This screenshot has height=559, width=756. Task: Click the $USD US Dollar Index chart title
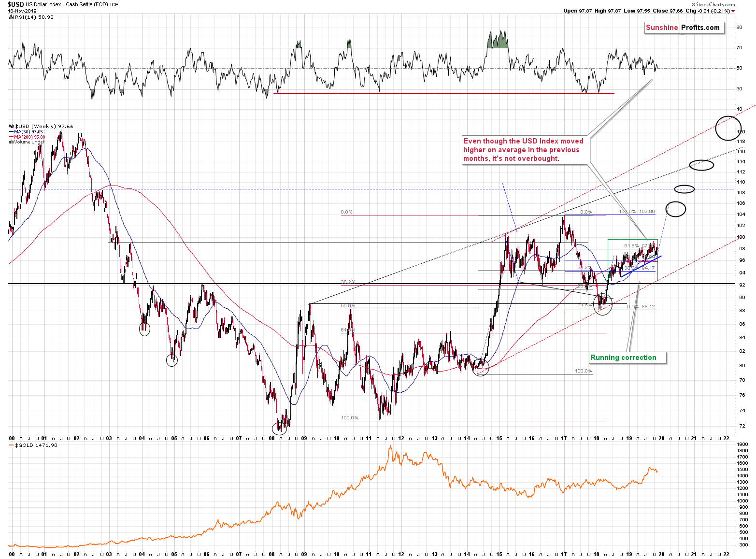(63, 4)
